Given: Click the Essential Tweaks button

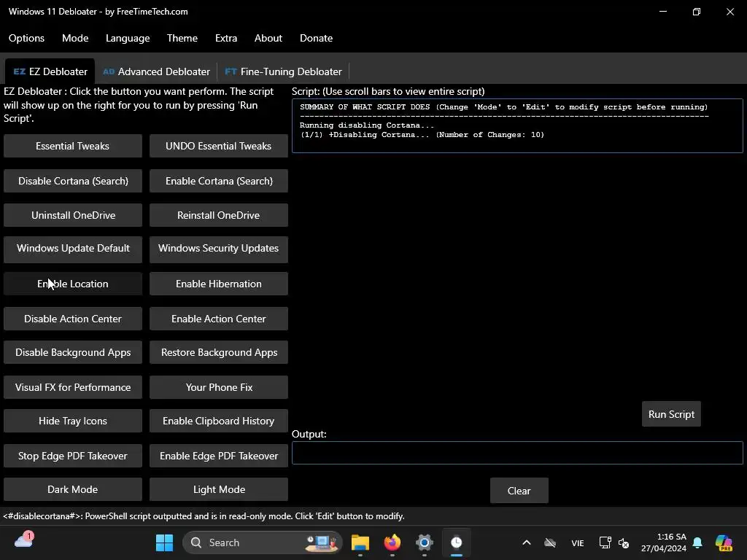Looking at the screenshot, I should [x=73, y=146].
